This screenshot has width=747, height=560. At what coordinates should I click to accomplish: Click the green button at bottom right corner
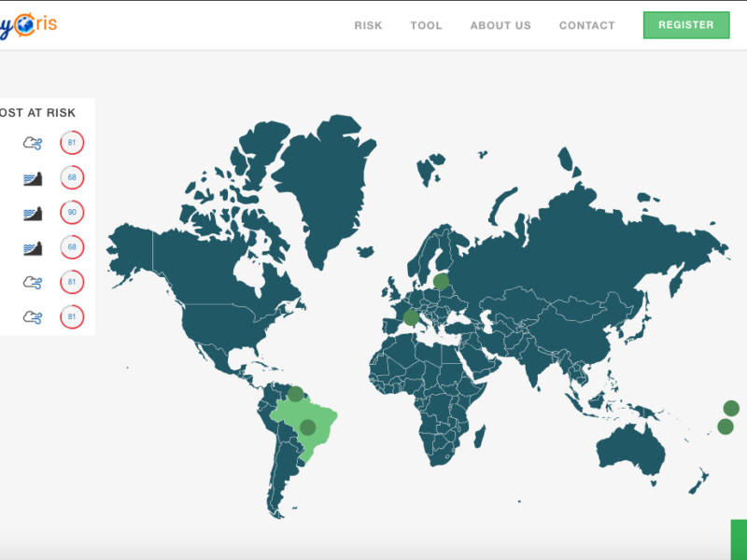(738, 539)
